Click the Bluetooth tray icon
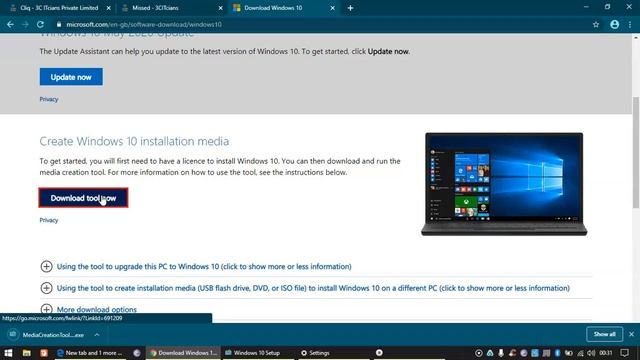 (557, 353)
